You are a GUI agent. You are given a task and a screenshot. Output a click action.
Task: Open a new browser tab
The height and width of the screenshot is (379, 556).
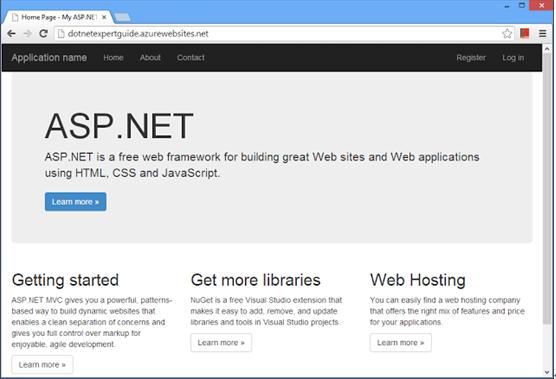[123, 17]
